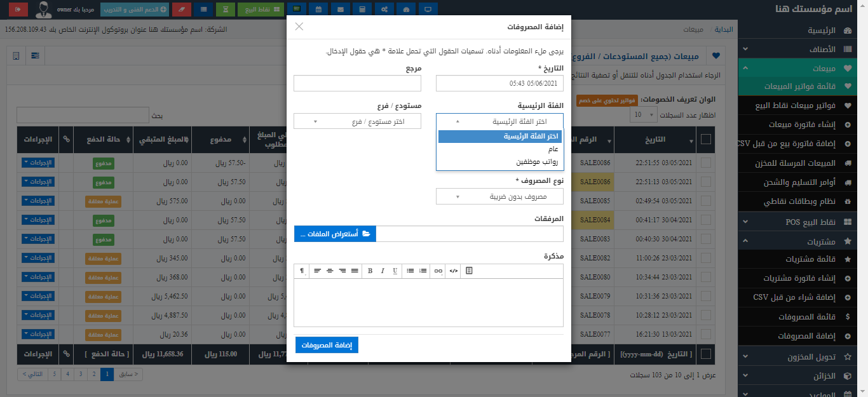Toggle HTML source code view icon
The height and width of the screenshot is (397, 868).
click(453, 271)
